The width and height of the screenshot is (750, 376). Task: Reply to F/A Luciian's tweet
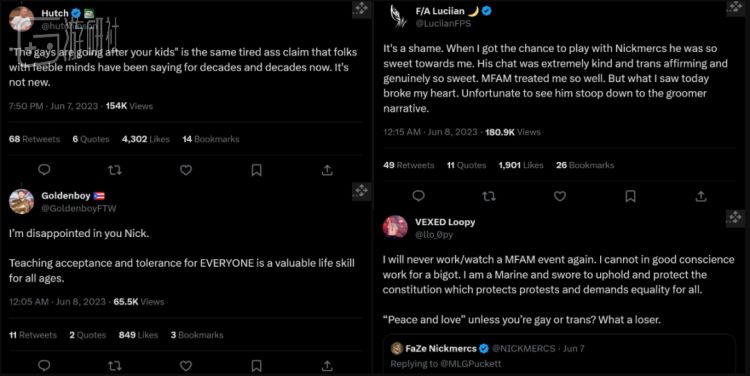pyautogui.click(x=419, y=196)
